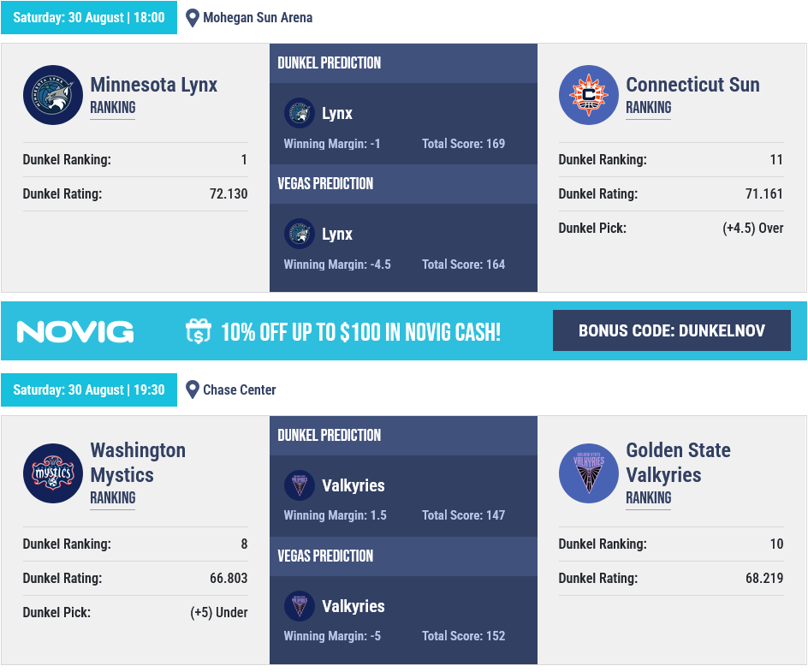Open the Minnesota Lynx RANKING link

tap(113, 108)
